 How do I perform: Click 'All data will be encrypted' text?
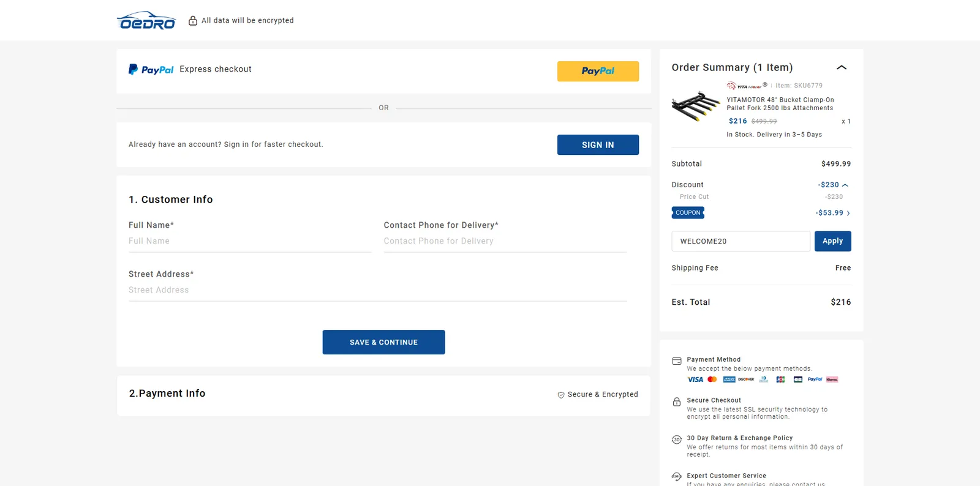coord(247,21)
